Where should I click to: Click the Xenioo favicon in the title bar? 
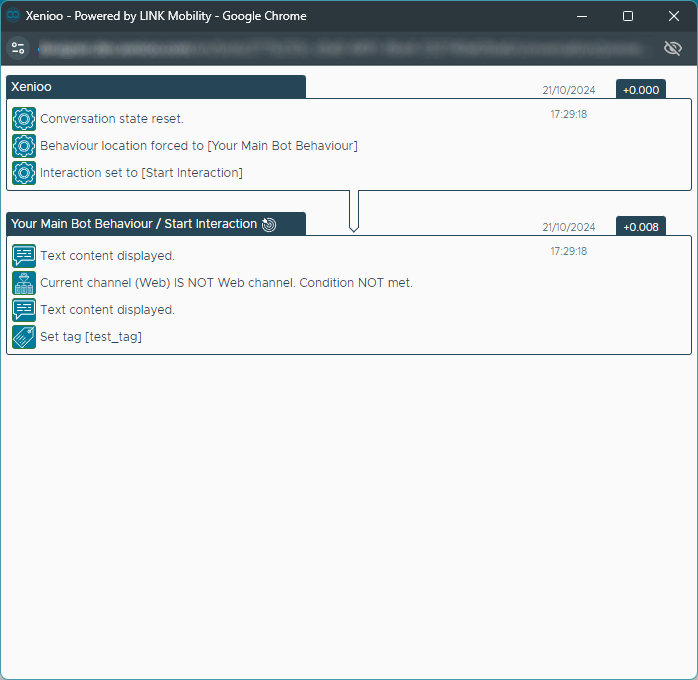coord(14,16)
